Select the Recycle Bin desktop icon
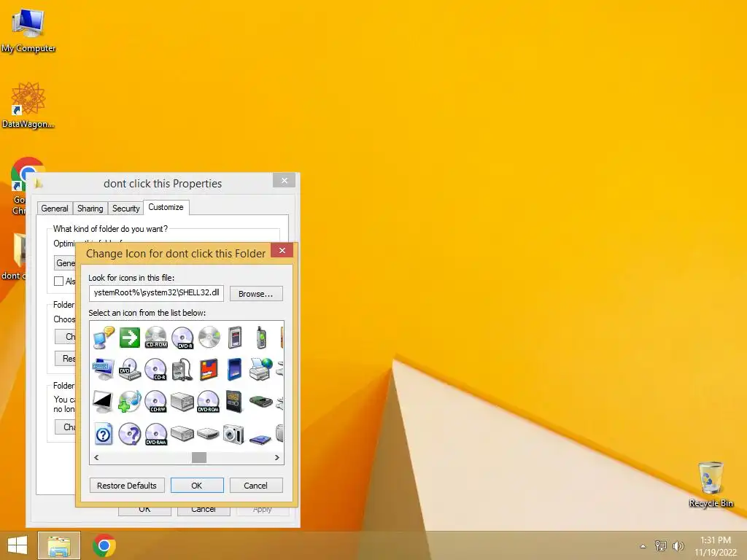Viewport: 747px width, 560px height. point(711,484)
